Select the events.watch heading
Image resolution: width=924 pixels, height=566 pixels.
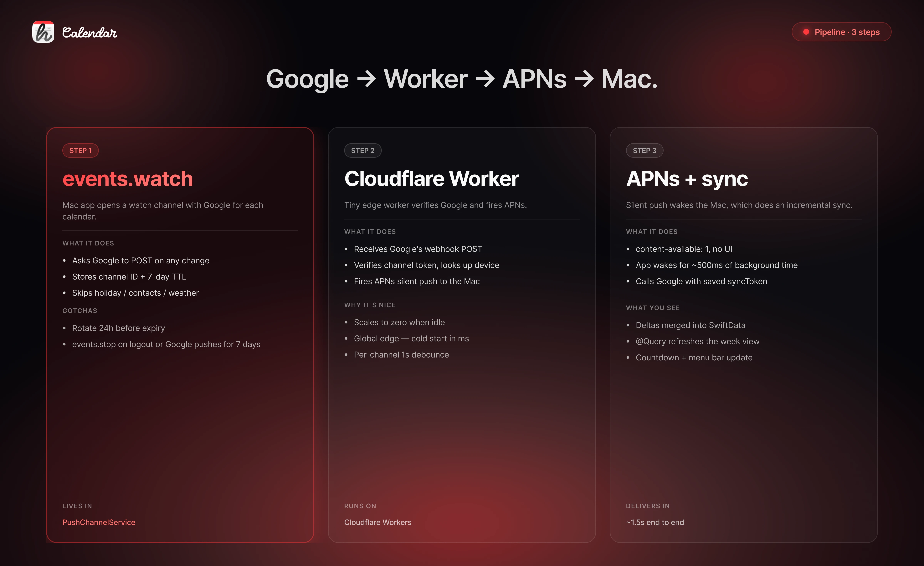coord(127,179)
